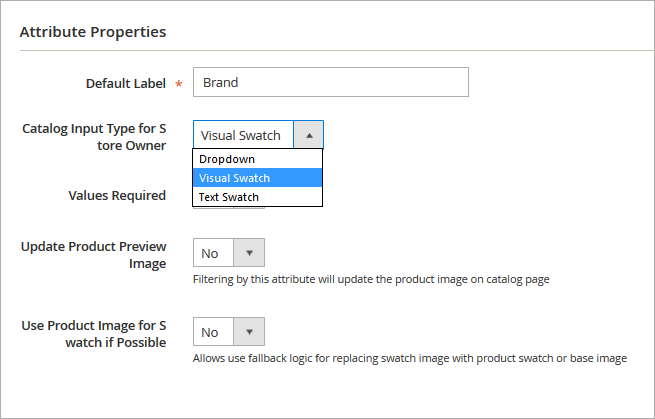Click the arrow on Use Product Image for Swatch
The height and width of the screenshot is (419, 655).
pyautogui.click(x=249, y=332)
